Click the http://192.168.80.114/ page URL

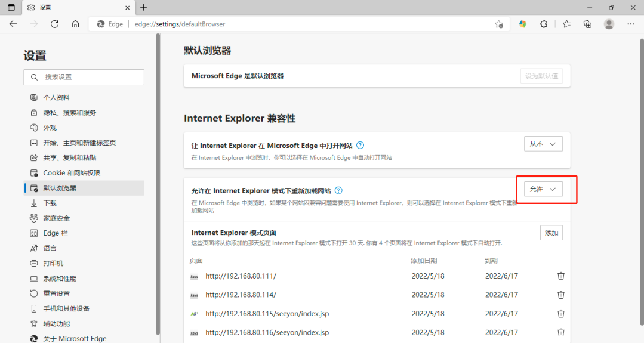241,295
